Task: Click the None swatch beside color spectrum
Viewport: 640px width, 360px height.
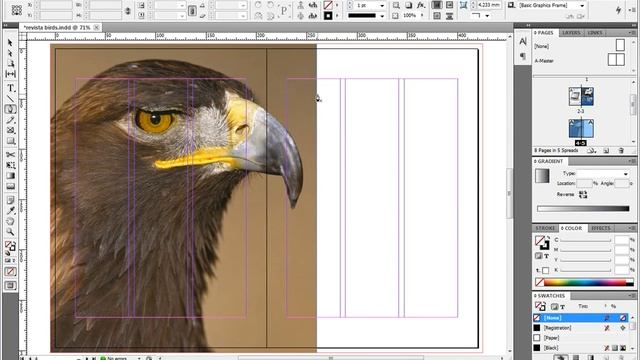Action: click(540, 282)
